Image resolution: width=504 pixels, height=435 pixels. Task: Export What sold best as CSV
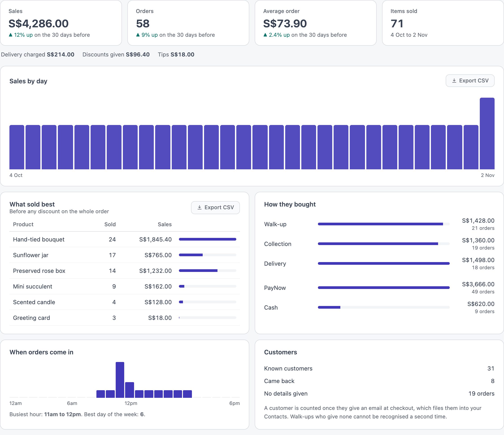pos(215,208)
